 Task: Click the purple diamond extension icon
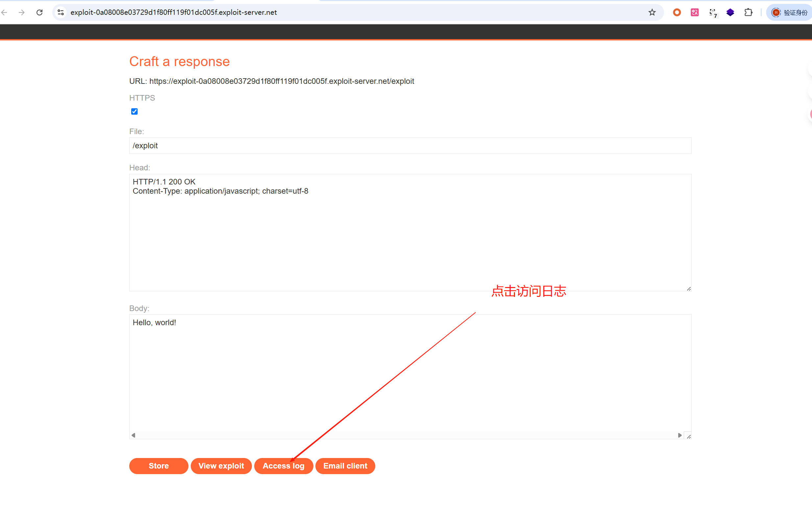point(730,12)
